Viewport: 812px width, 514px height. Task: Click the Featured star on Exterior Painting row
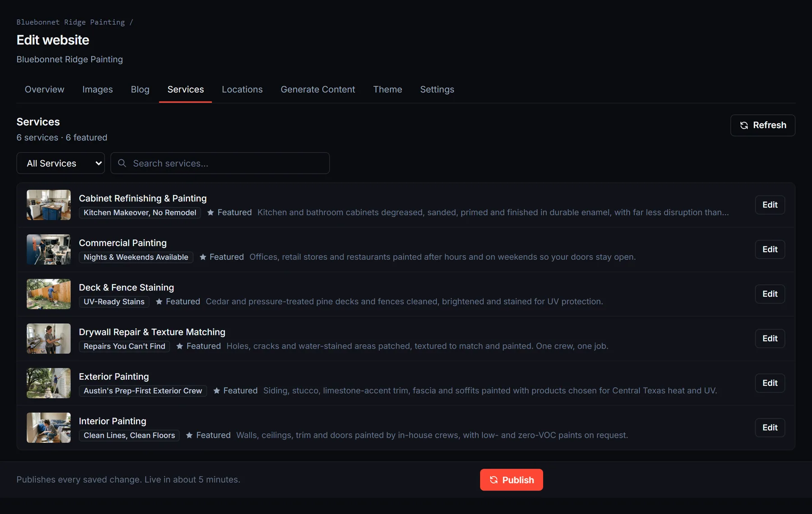(217, 390)
